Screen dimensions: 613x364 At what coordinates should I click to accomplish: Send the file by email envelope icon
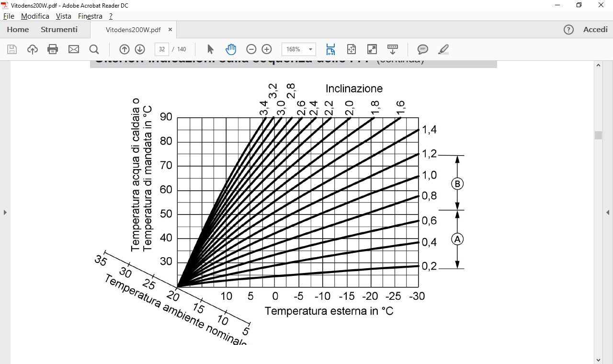click(x=73, y=49)
